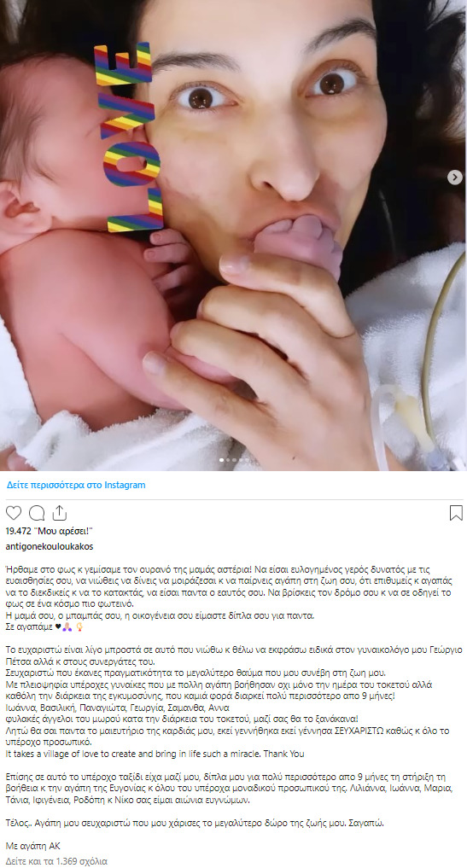Like the post with the heart icon
This screenshot has width=467, height=868.
click(x=14, y=513)
